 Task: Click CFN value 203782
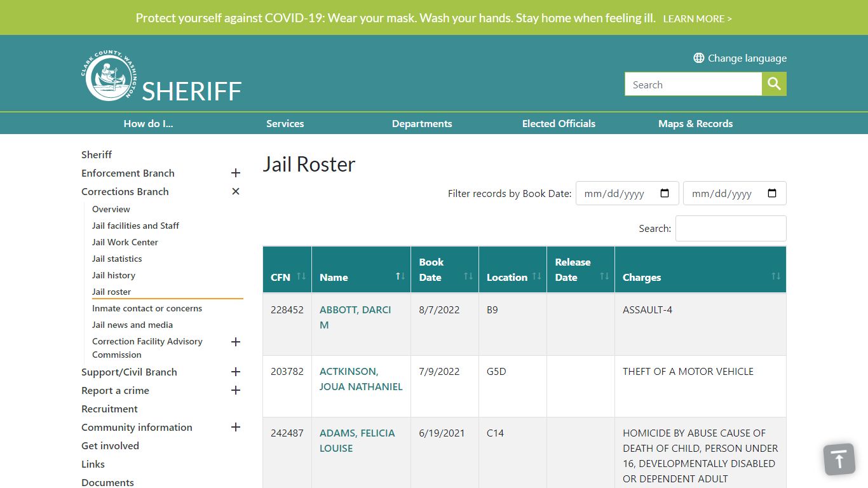tap(287, 371)
